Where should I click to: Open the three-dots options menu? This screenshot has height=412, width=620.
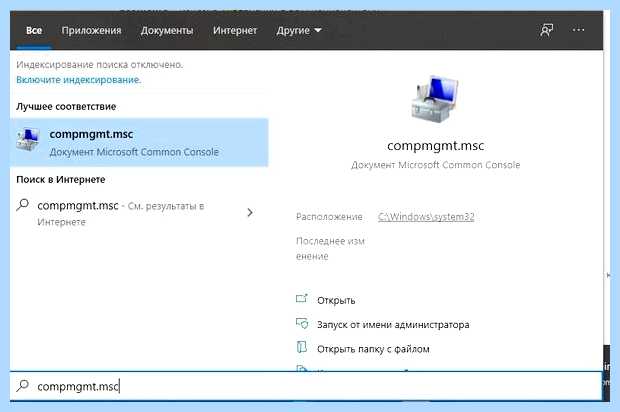coord(578,30)
